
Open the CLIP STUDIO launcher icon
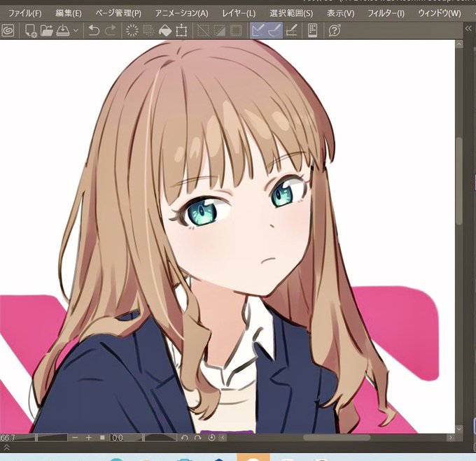pyautogui.click(x=8, y=31)
